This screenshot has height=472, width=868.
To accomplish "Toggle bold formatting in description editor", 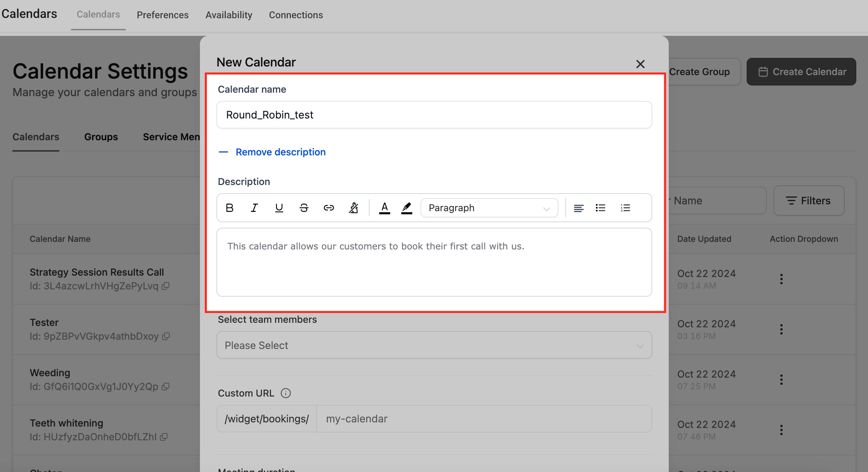I will point(230,208).
